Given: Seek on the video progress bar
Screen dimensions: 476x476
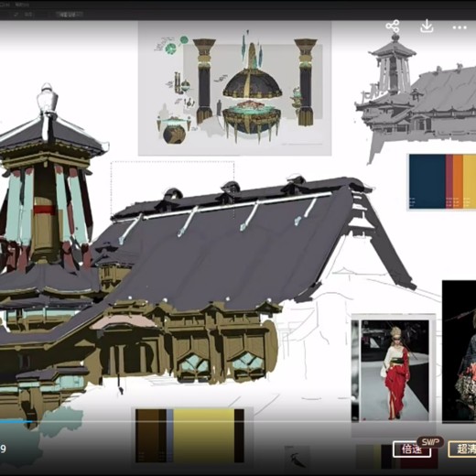Looking at the screenshot, I should point(238,422).
